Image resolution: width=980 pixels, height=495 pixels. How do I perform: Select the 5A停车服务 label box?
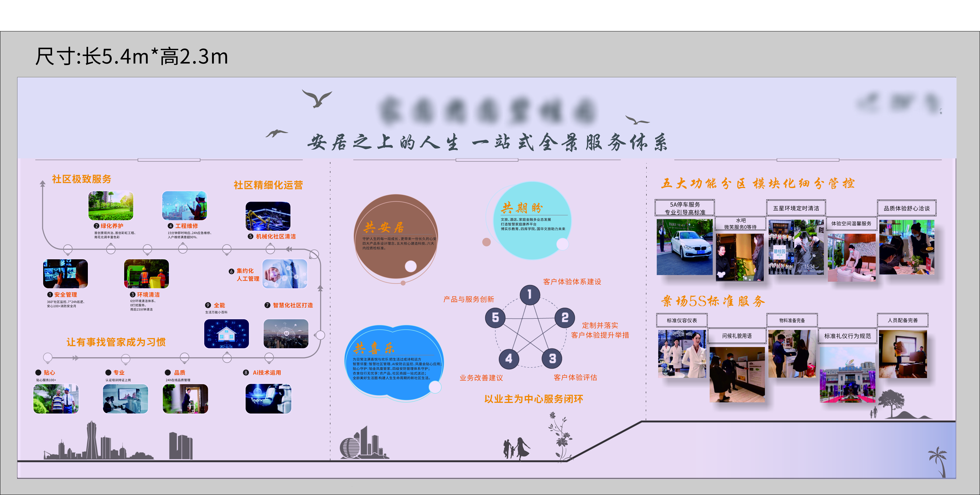coord(685,208)
